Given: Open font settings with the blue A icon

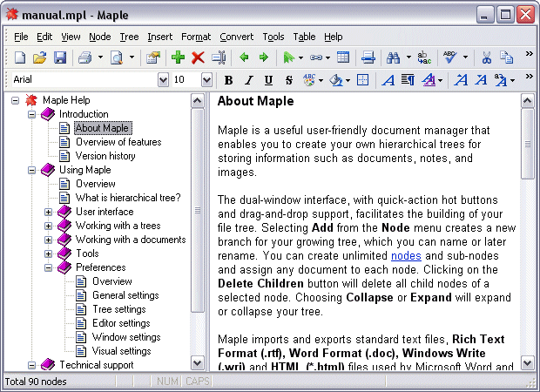Looking at the screenshot, I should (388, 80).
